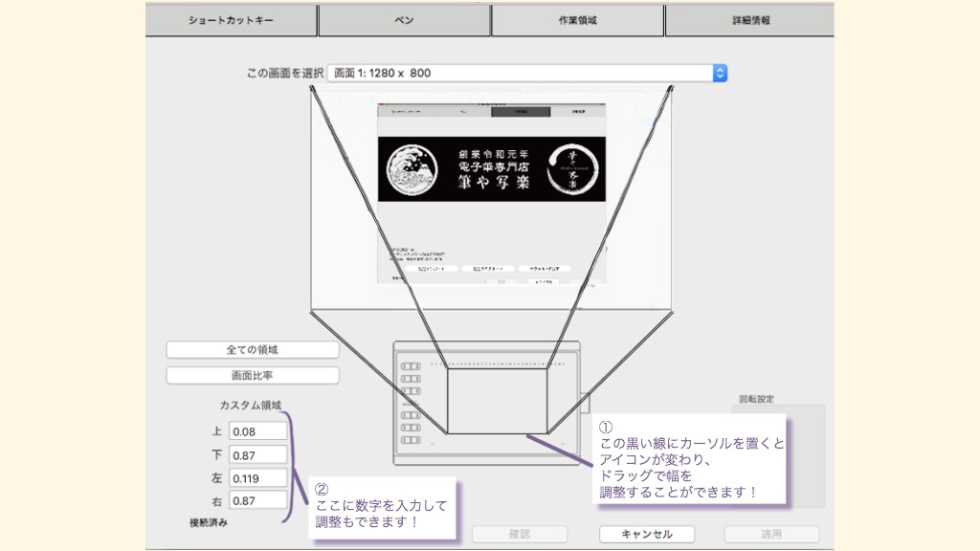Click the grayed-out 確認 button
980x551 pixels.
[520, 534]
